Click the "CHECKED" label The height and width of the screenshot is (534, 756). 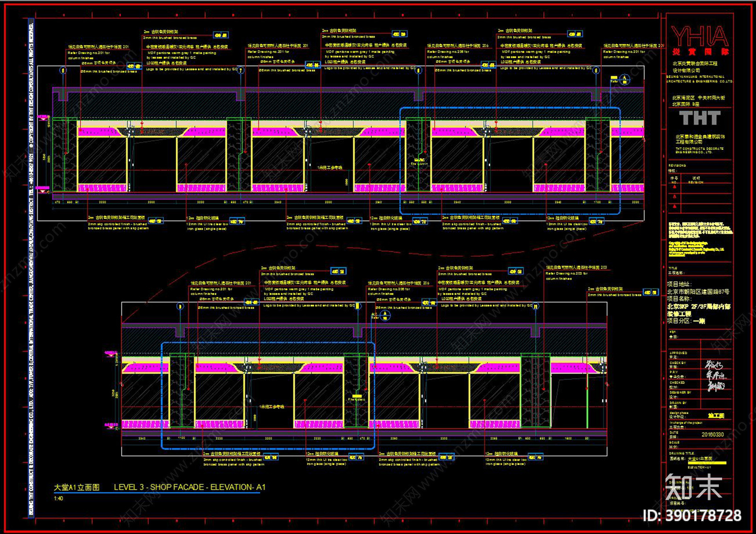677,383
